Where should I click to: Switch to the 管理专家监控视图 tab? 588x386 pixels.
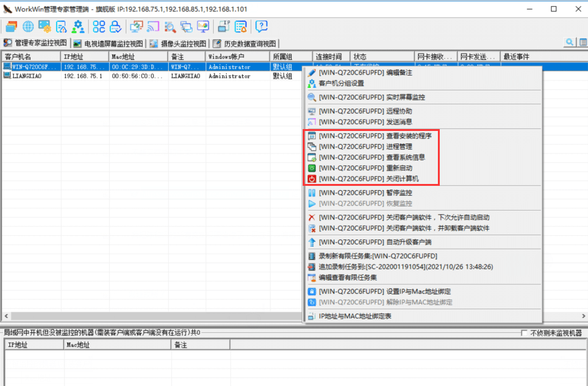[x=36, y=43]
